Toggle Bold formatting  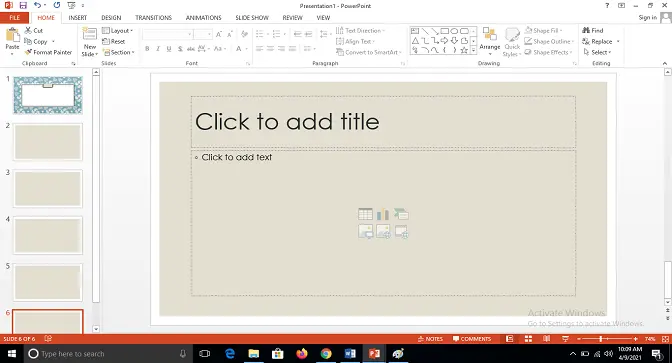click(x=147, y=48)
